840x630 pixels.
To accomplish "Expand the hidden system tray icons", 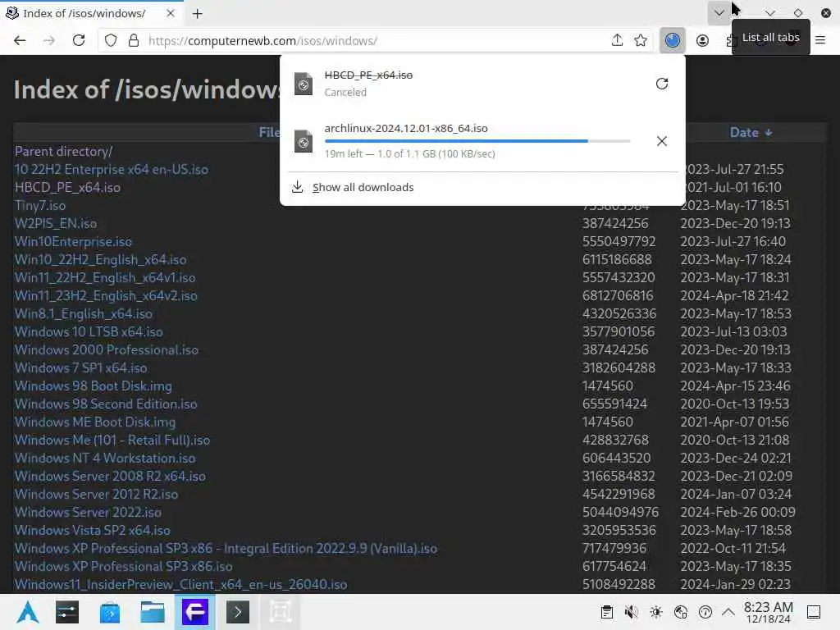I will [x=728, y=612].
